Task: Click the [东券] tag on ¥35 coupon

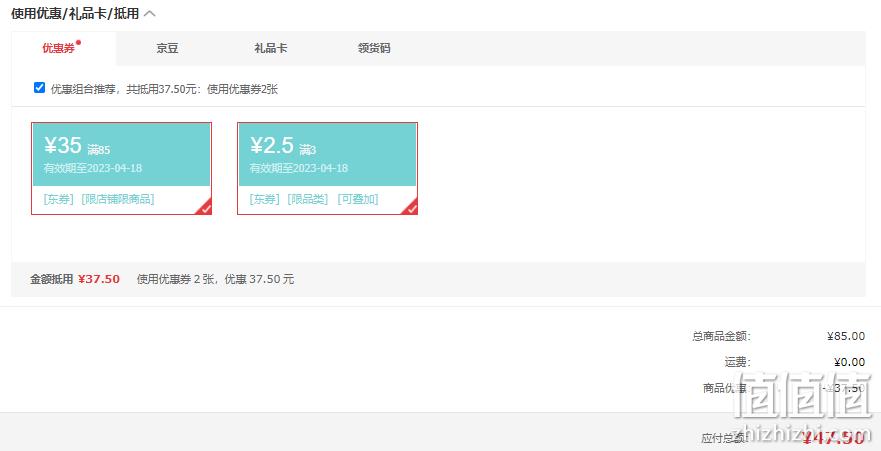Action: point(58,199)
